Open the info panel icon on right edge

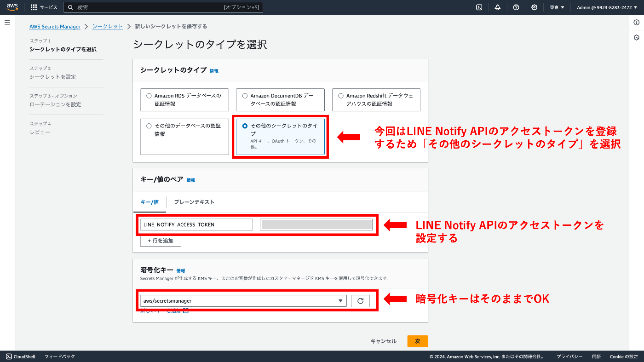tap(637, 23)
